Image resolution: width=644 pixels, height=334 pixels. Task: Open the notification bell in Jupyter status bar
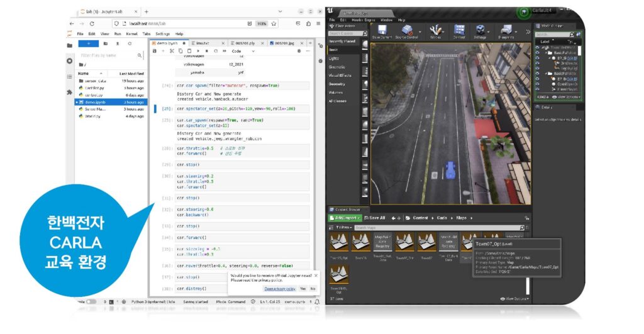point(317,301)
